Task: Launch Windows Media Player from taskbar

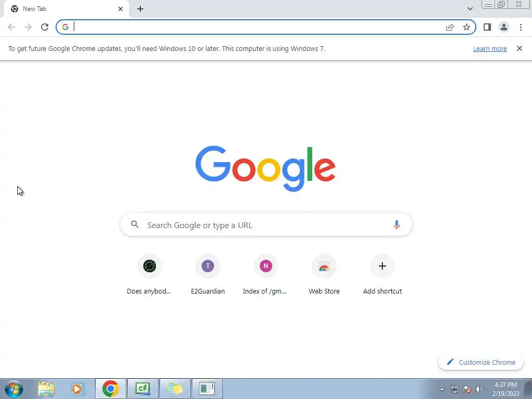Action: pos(78,389)
